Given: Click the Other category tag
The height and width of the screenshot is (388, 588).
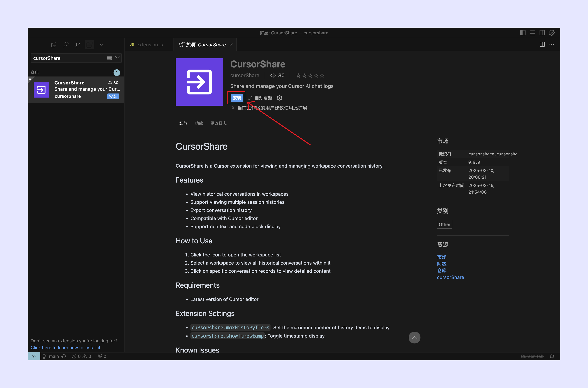Looking at the screenshot, I should click(x=444, y=224).
